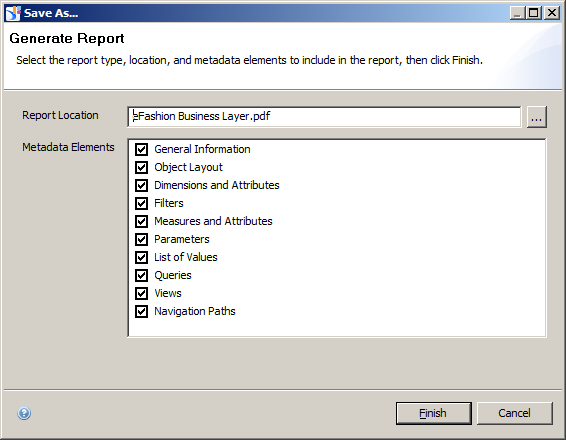Uncheck the Filters checkbox
Screen dimensions: 566x440
141,203
